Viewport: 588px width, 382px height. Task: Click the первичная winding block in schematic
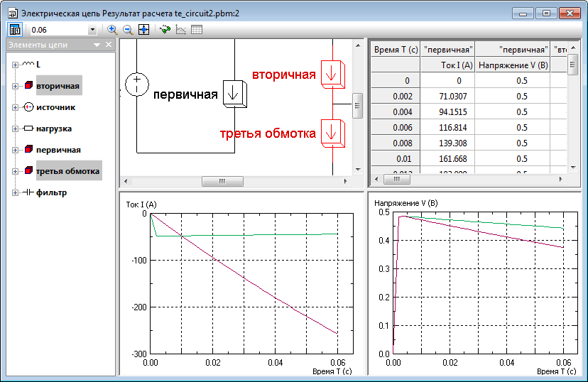pyautogui.click(x=235, y=94)
